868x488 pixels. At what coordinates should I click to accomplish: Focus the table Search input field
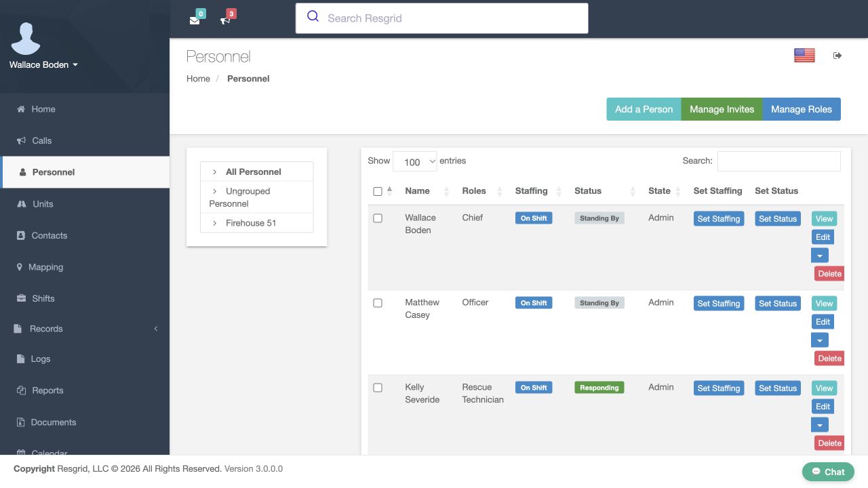click(778, 161)
